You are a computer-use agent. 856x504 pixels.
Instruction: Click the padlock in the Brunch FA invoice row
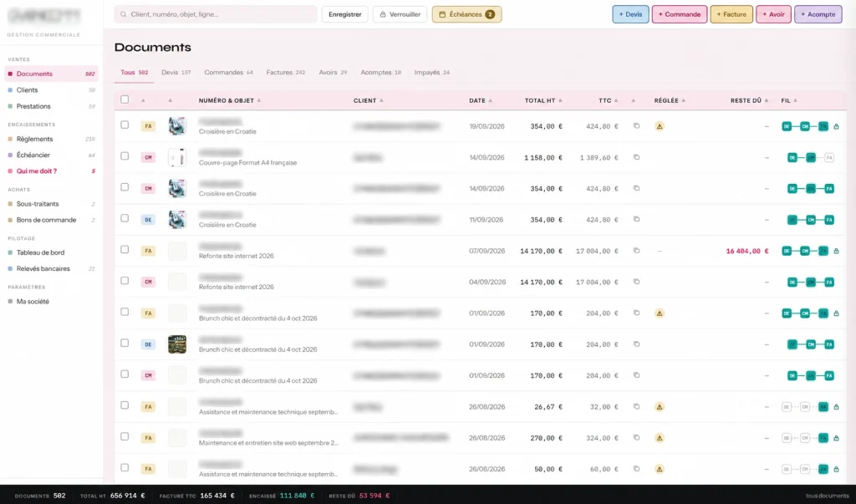coord(836,313)
